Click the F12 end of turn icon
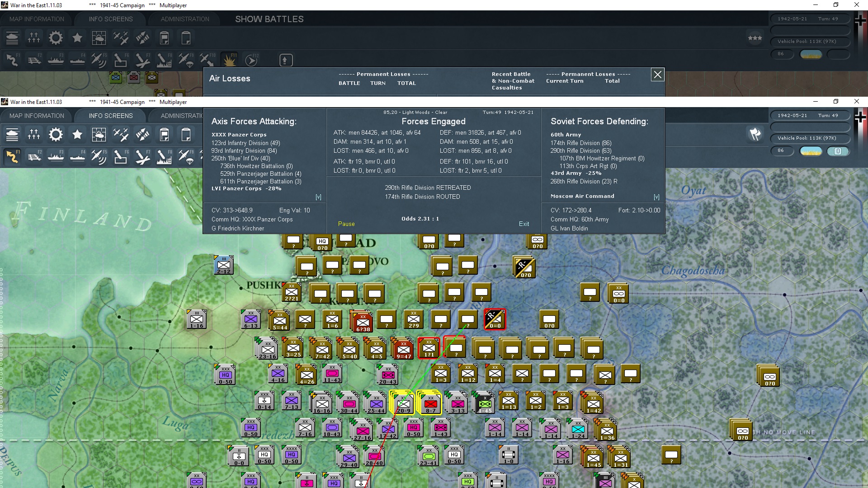868x488 pixels. coord(251,59)
